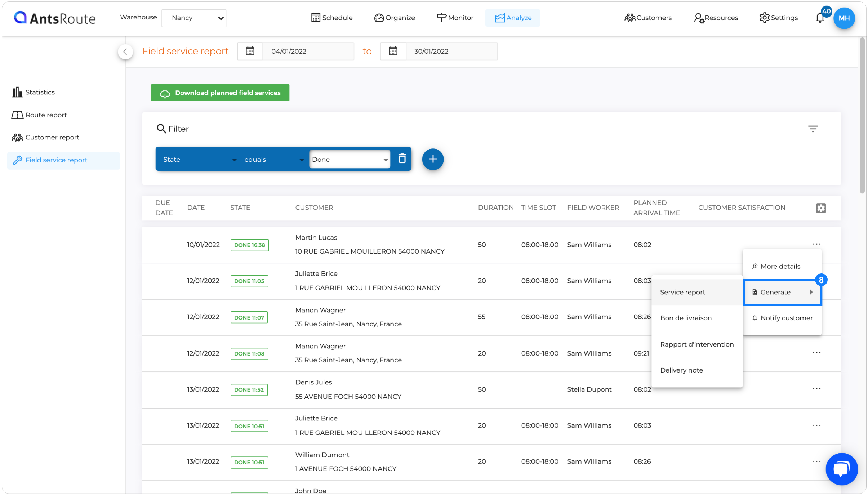Open the Resources page
Viewport: 868px width, 495px height.
click(716, 18)
